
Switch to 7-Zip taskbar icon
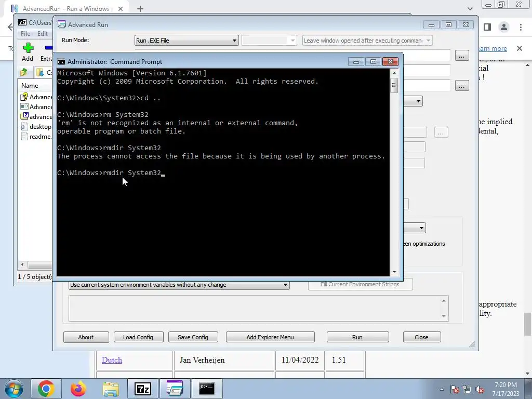tap(142, 389)
